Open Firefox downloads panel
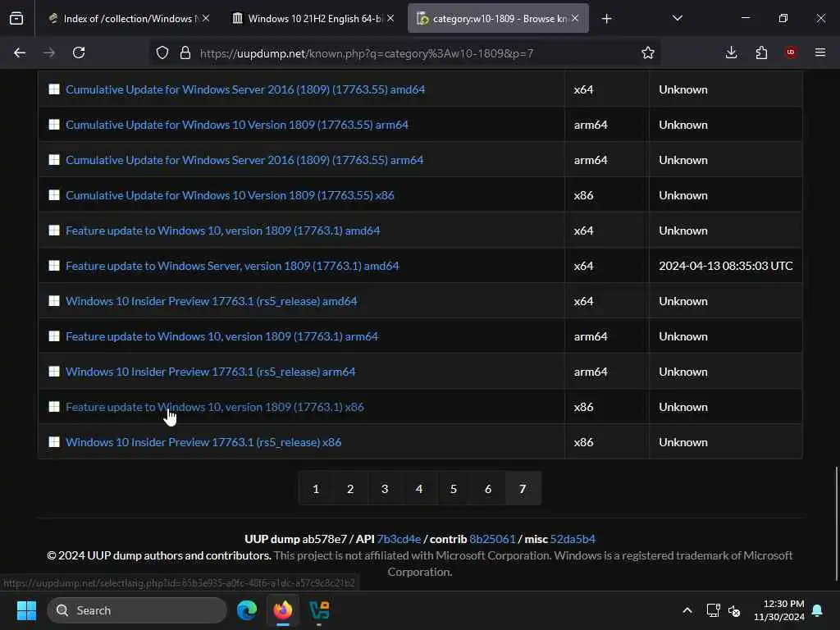 point(731,52)
